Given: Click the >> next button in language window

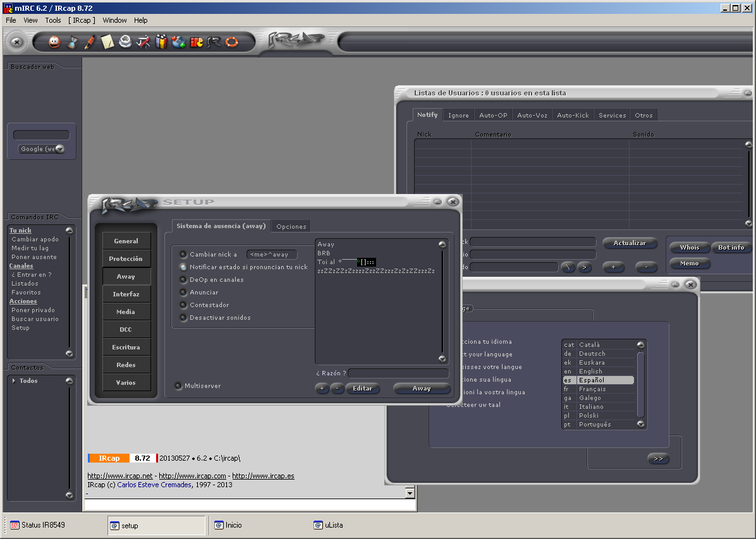Looking at the screenshot, I should coord(659,459).
